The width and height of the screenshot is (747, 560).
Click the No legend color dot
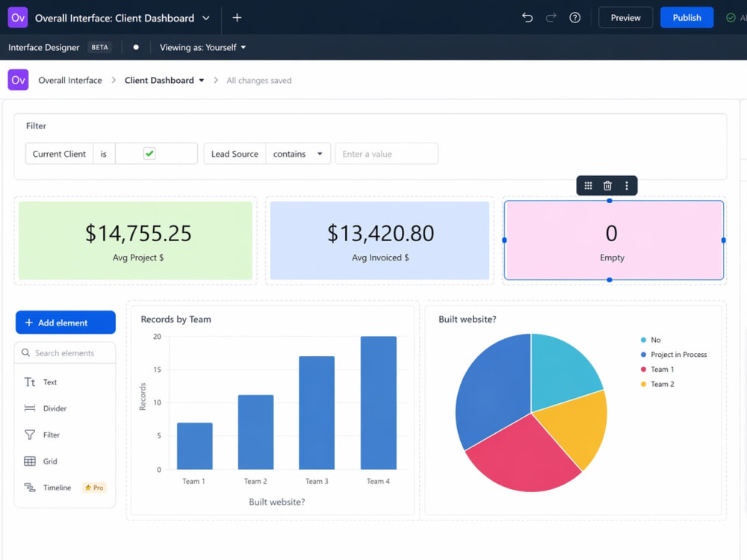coord(643,340)
